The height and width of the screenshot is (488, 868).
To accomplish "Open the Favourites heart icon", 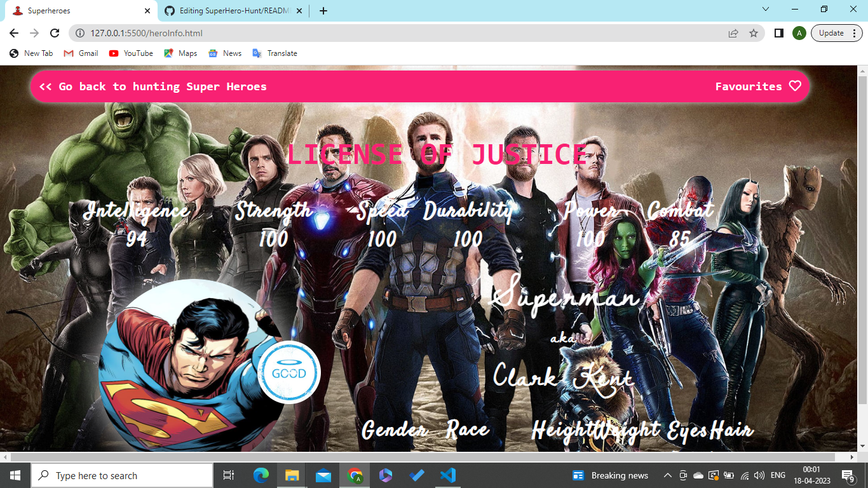I will pos(795,86).
